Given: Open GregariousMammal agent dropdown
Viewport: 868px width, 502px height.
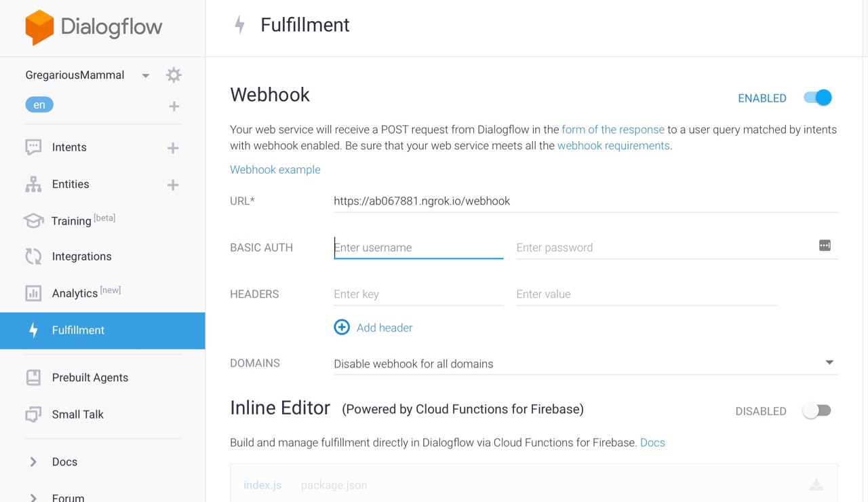Looking at the screenshot, I should tap(145, 75).
